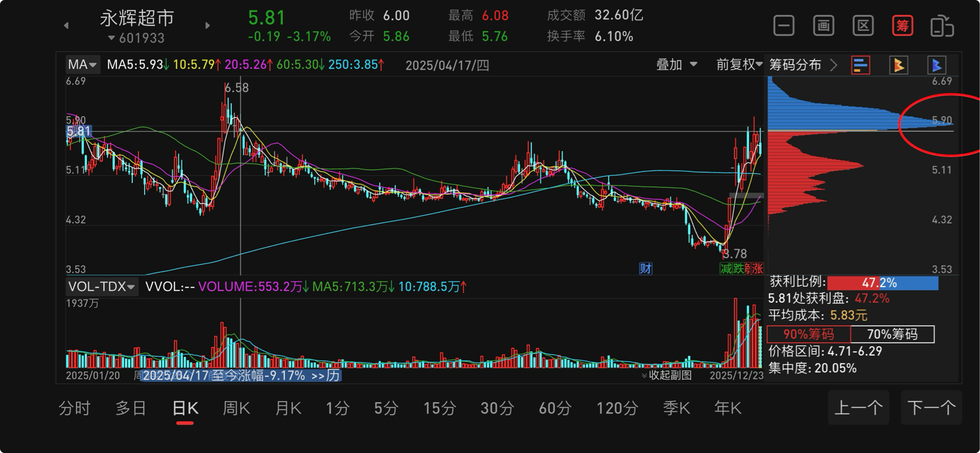This screenshot has height=453, width=980.
Task: Switch to 周K weekly tab
Action: [x=236, y=408]
